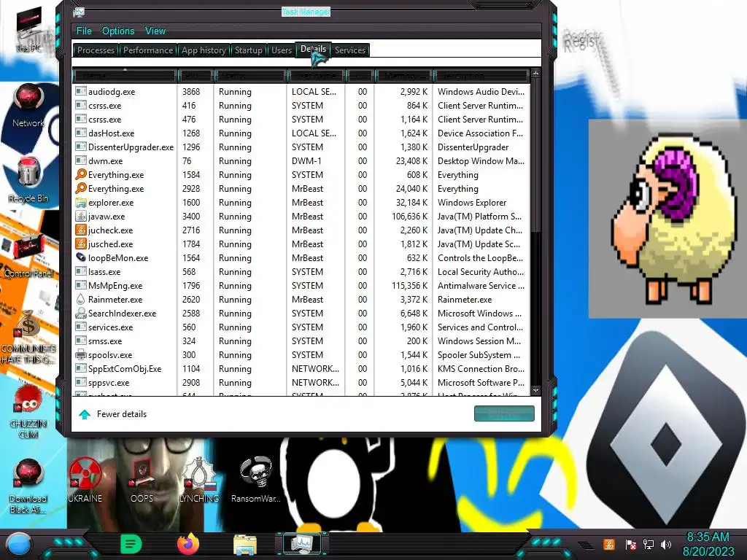Select the javaw.exe Java icon
The height and width of the screenshot is (560, 747).
click(81, 216)
